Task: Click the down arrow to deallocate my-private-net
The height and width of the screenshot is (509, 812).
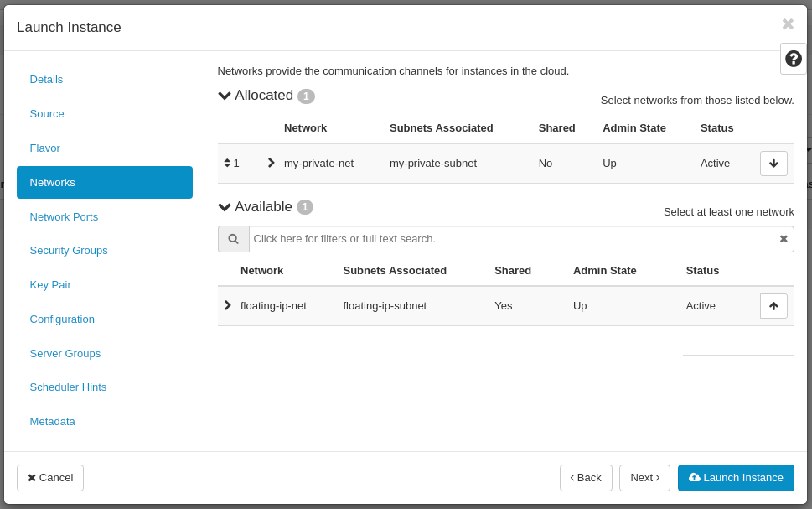Action: click(773, 163)
